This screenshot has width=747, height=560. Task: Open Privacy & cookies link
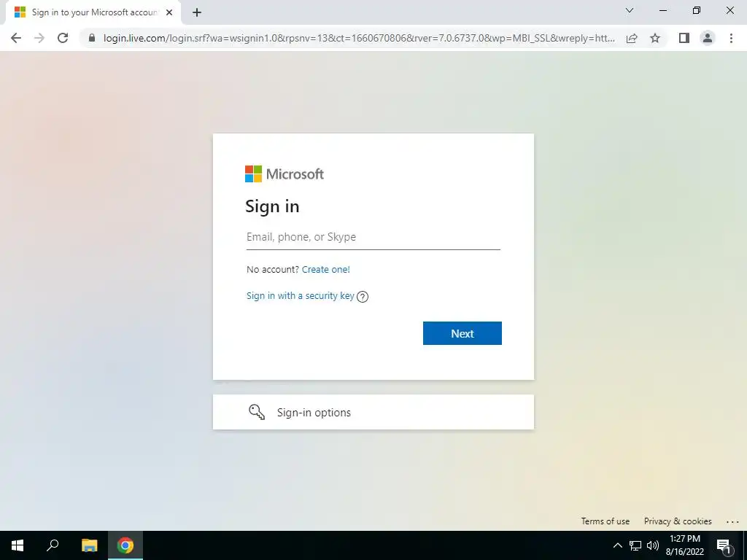tap(678, 521)
